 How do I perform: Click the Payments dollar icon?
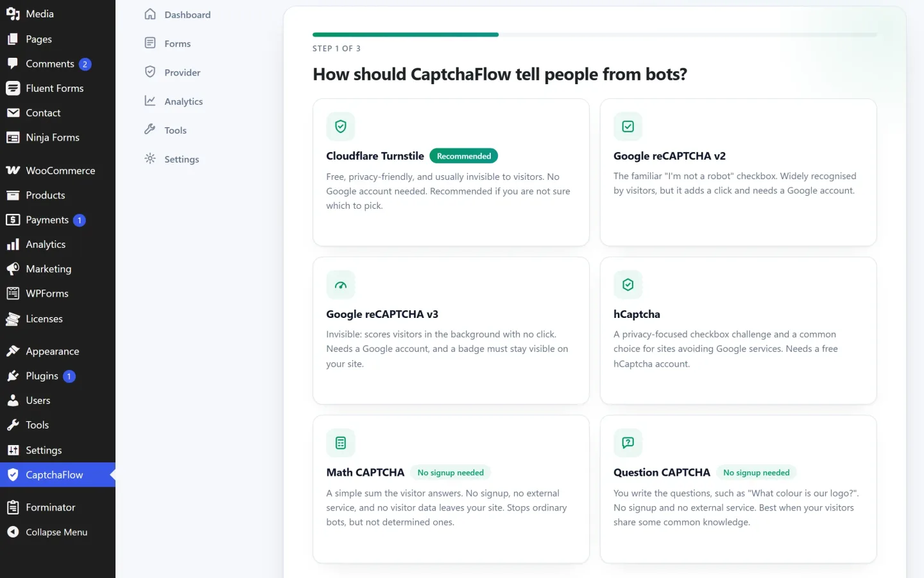point(13,220)
